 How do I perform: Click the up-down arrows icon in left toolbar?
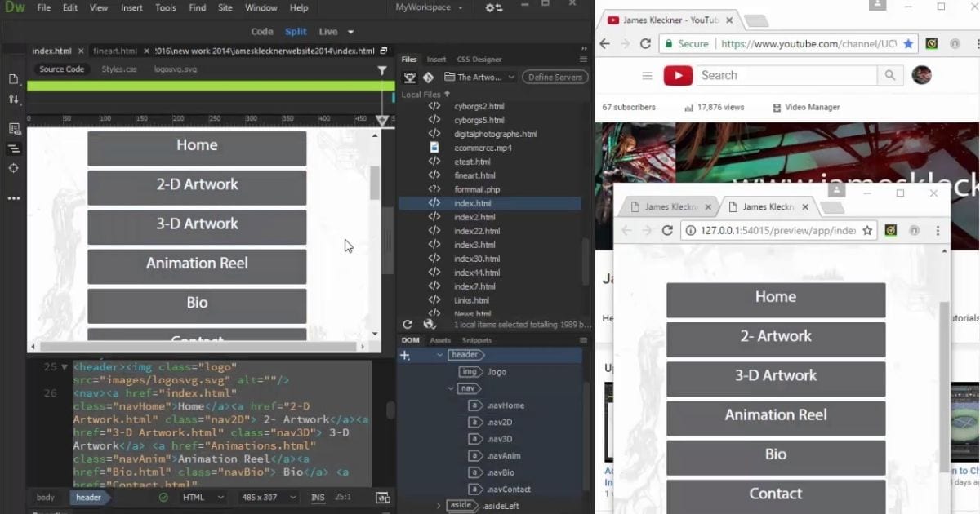[x=13, y=100]
